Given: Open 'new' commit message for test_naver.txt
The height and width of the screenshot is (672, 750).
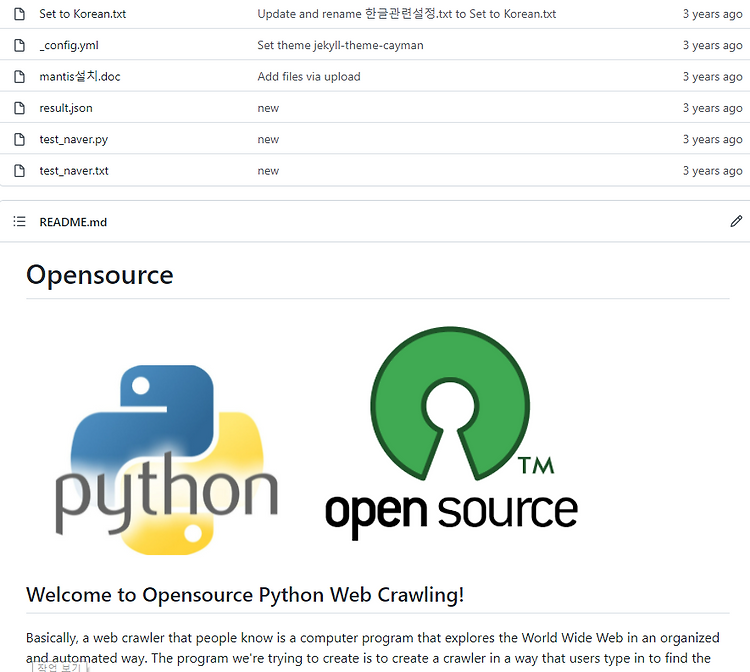Looking at the screenshot, I should coord(268,171).
